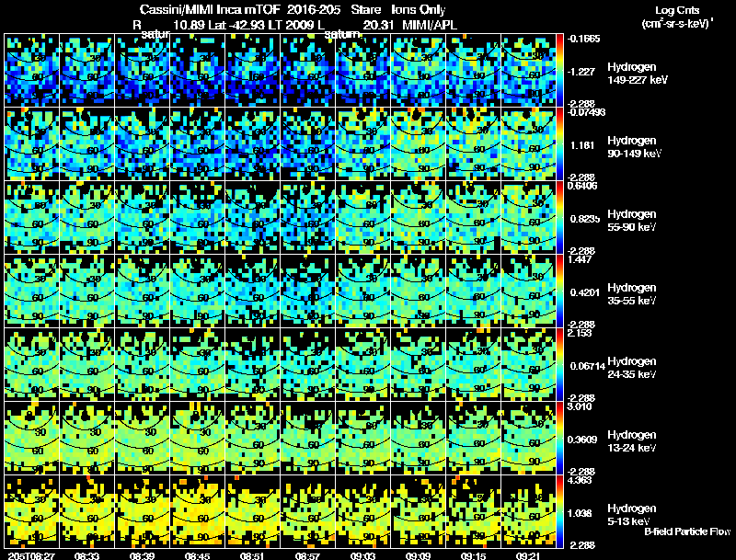This screenshot has width=736, height=560.
Task: Click the 08:57 time label
Action: click(x=307, y=555)
